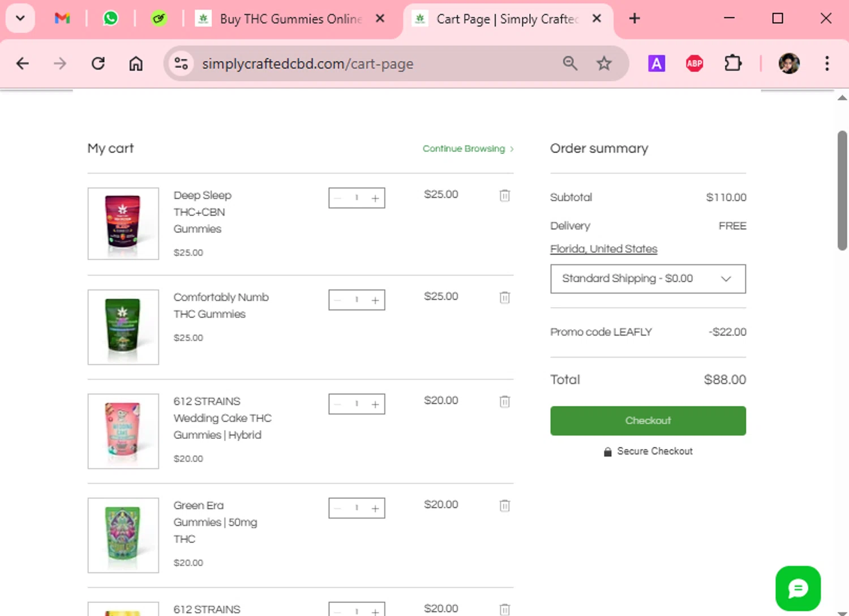This screenshot has height=616, width=849.
Task: Increase quantity of Deep Sleep THC+CBN Gummies
Action: (375, 199)
